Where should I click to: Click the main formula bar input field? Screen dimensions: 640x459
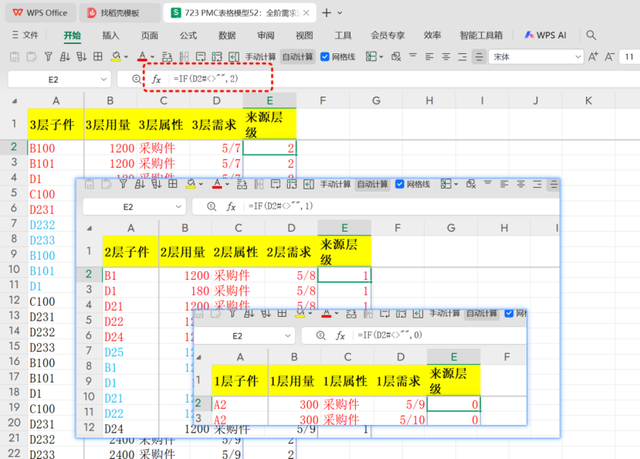coord(404,79)
